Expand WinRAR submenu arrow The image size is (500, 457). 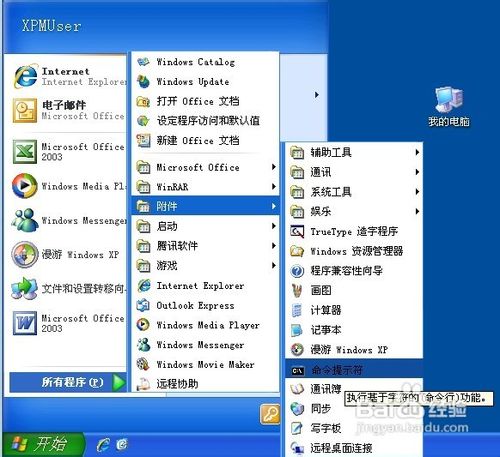[x=274, y=186]
